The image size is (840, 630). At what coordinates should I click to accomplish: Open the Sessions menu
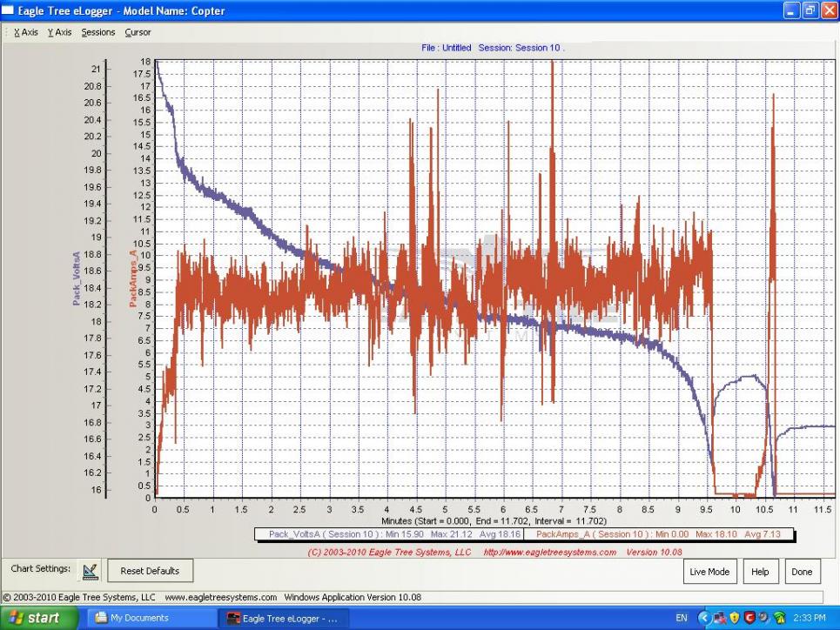click(98, 32)
